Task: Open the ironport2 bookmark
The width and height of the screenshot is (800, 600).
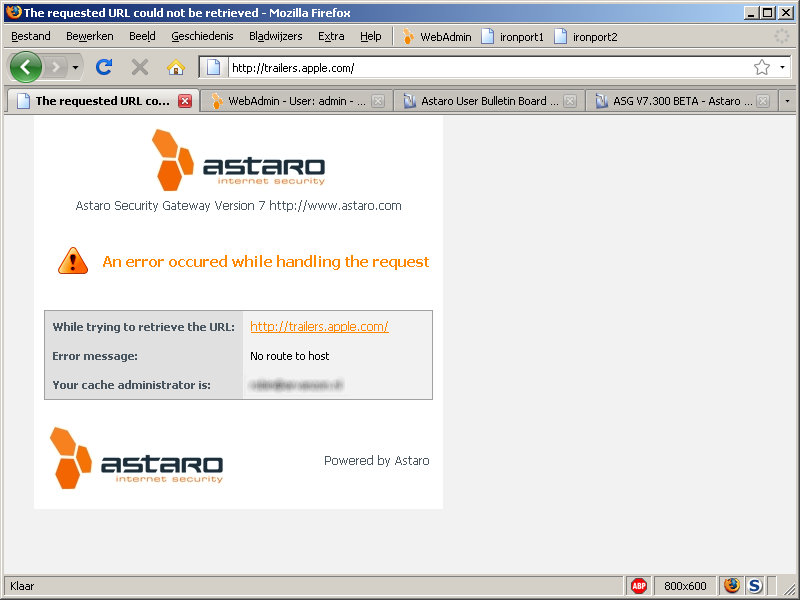Action: click(x=586, y=37)
